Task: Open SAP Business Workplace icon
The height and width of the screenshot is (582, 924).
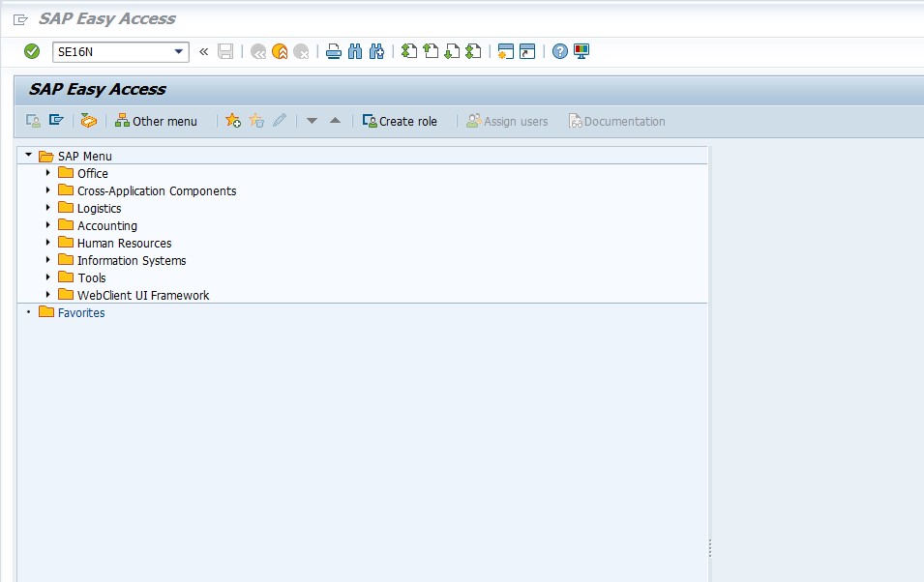Action: 88,121
